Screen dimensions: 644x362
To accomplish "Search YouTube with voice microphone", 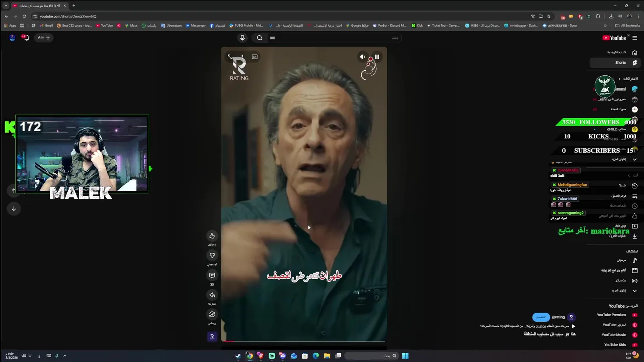I will (242, 38).
